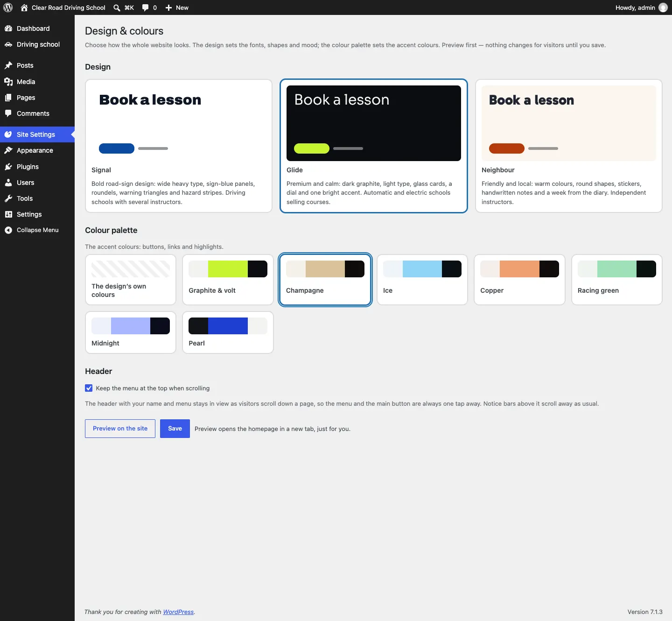Click the Dashboard gauge icon

[x=8, y=28]
